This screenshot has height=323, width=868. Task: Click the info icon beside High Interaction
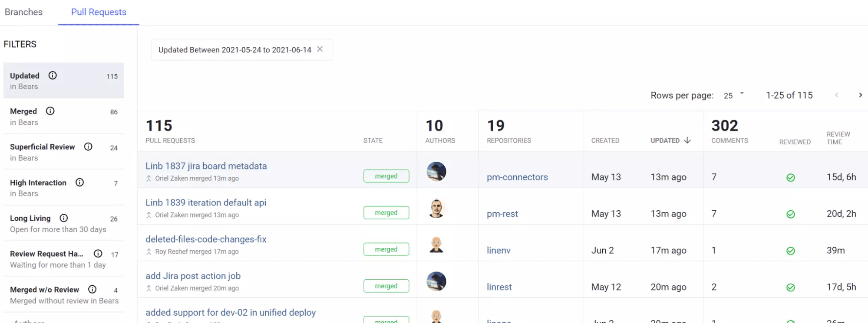pyautogui.click(x=79, y=183)
